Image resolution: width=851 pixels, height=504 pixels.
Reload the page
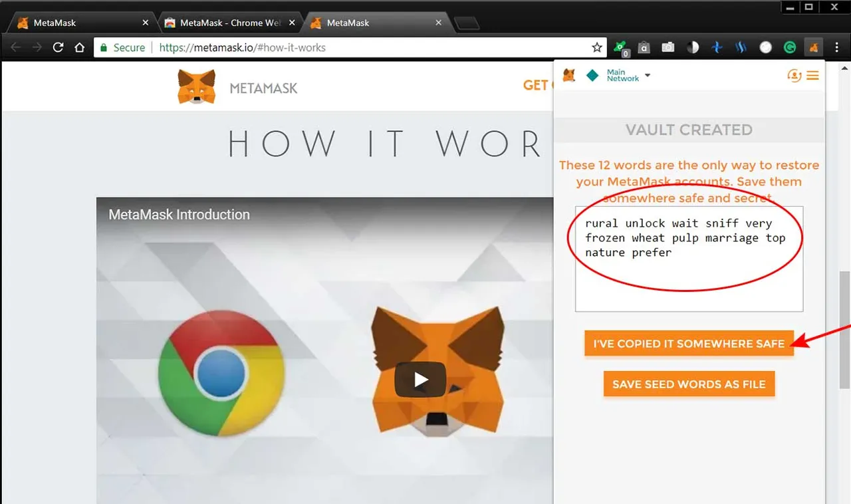[58, 48]
